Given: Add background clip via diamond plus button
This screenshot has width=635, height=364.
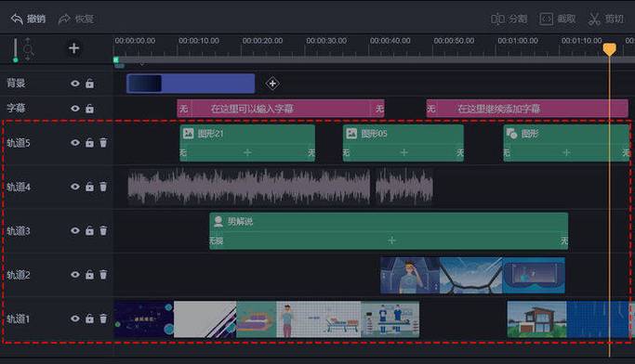Looking at the screenshot, I should point(272,84).
